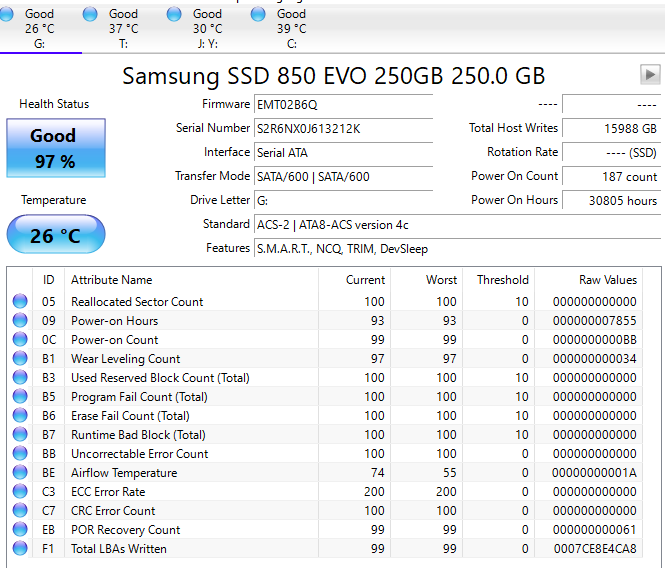Click the status orb for Total LBAs Written
665x568 pixels.
20,548
